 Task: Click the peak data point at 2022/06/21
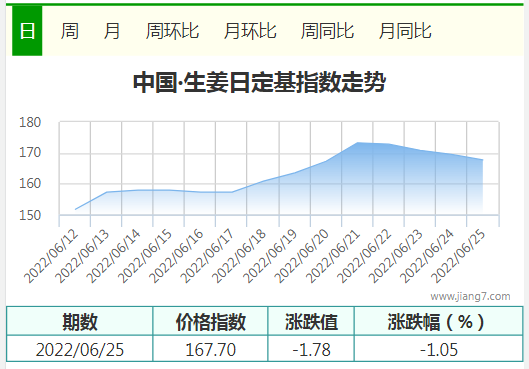(358, 143)
